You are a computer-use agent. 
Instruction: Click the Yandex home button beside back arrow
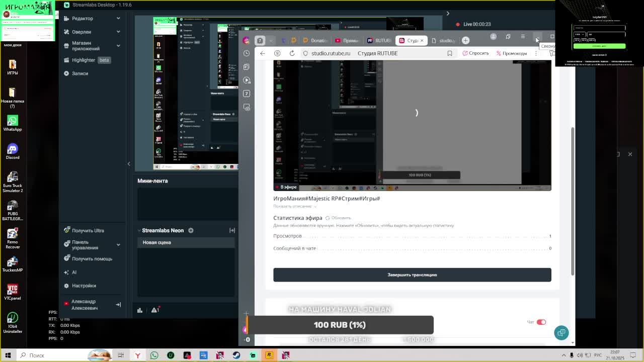click(x=277, y=53)
